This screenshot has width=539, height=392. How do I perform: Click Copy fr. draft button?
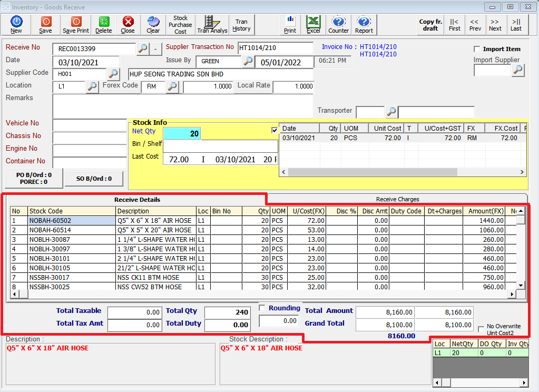(x=430, y=25)
